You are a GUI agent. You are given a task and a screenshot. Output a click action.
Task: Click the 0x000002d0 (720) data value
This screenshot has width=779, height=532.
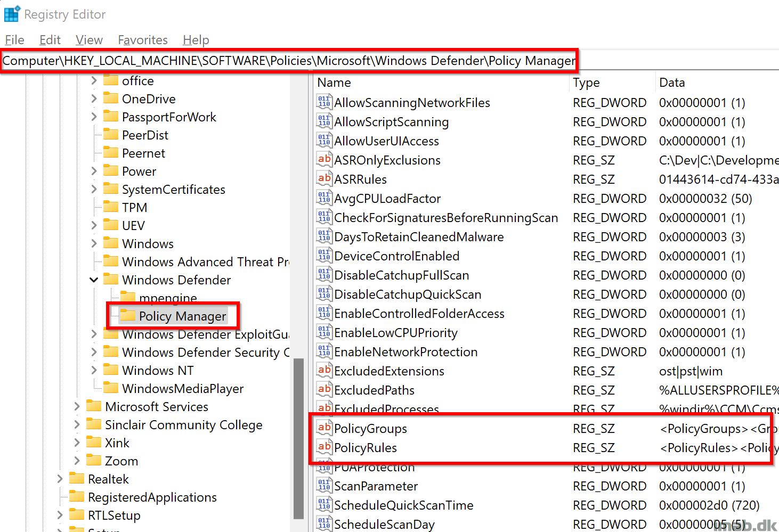[709, 505]
